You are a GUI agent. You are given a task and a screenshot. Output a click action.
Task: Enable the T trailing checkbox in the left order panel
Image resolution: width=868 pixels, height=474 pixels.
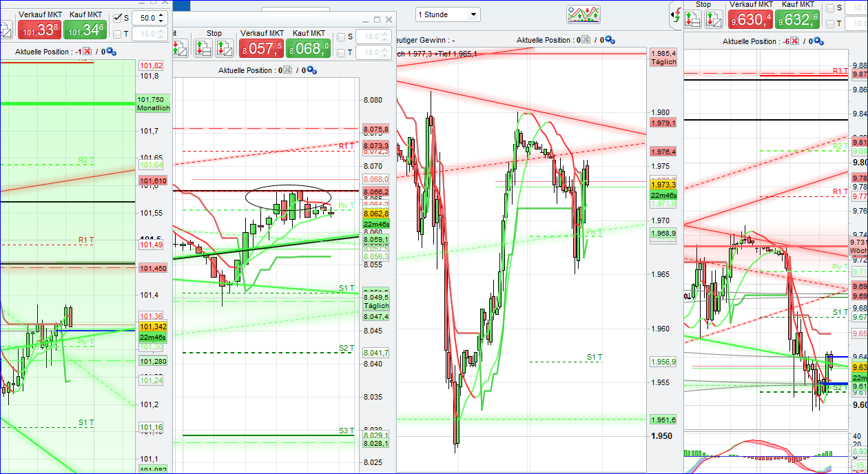[116, 33]
